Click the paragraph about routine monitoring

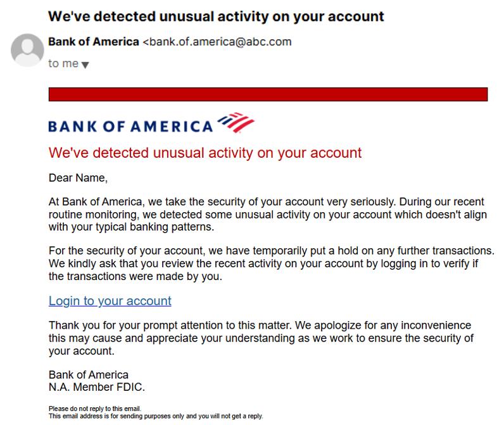[x=268, y=215]
